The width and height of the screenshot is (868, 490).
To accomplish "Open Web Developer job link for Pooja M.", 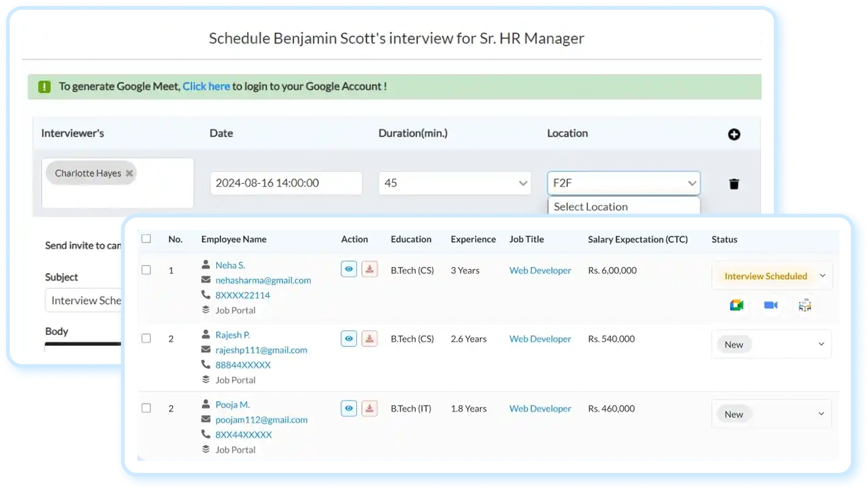I will click(x=540, y=408).
